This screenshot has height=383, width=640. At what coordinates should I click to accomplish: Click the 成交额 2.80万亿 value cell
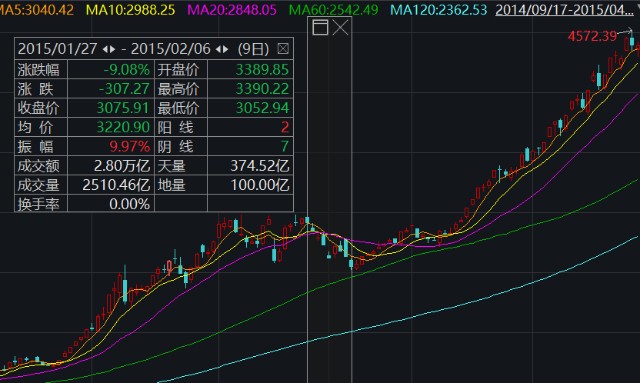(x=111, y=166)
